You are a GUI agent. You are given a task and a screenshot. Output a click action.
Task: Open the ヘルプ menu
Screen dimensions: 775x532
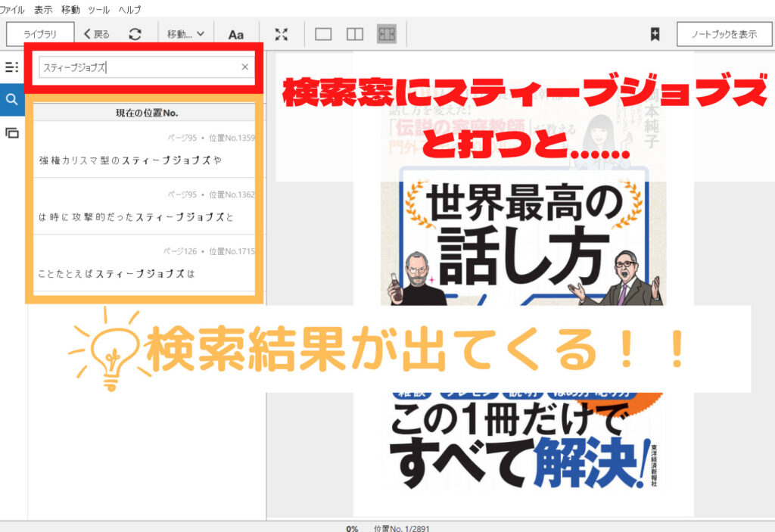pyautogui.click(x=129, y=9)
